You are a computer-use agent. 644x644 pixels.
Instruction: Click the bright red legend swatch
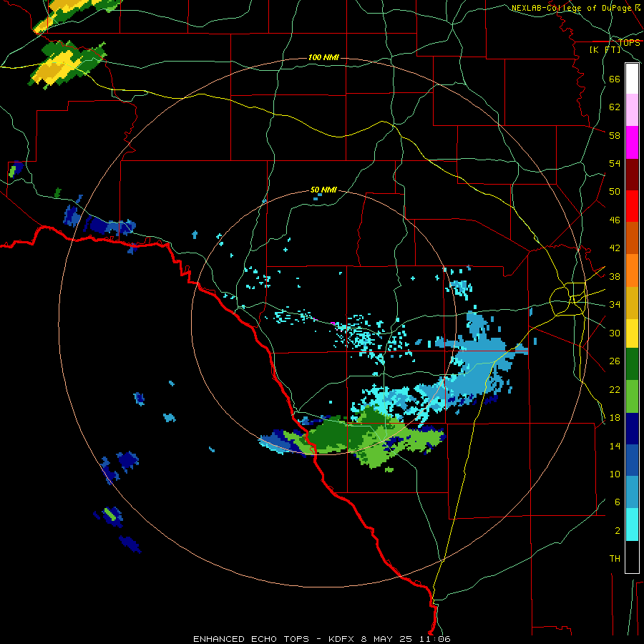pyautogui.click(x=632, y=206)
